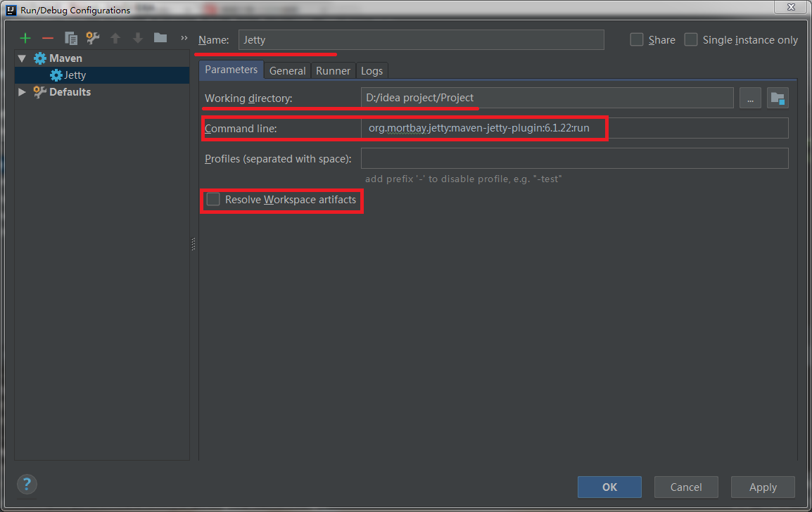Viewport: 812px width, 512px height.
Task: Expand the Defaults tree node
Action: (x=22, y=92)
